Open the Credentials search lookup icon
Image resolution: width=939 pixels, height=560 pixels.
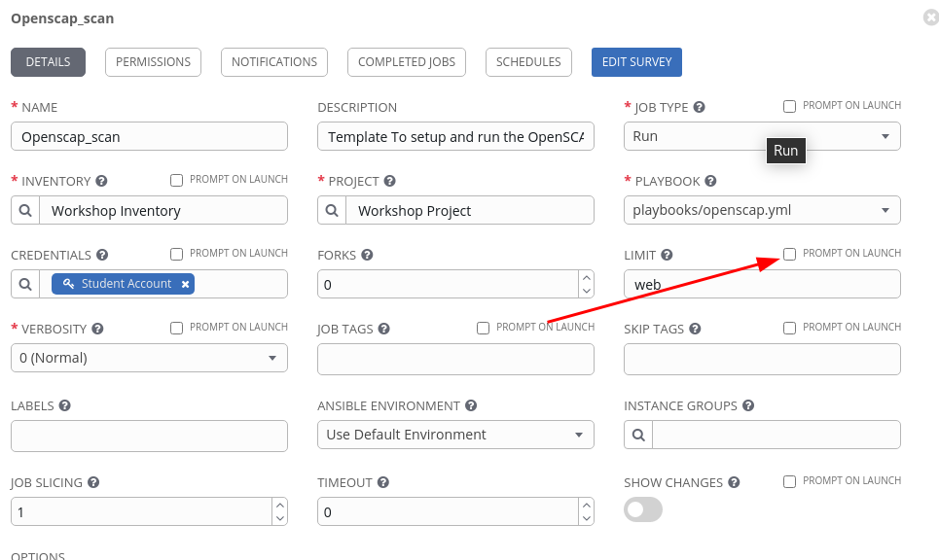coord(26,284)
